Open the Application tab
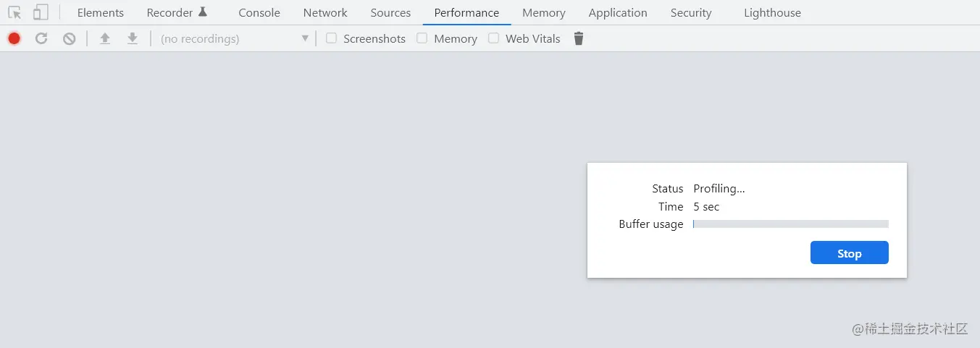Screen dimensions: 980x348 click(x=618, y=12)
